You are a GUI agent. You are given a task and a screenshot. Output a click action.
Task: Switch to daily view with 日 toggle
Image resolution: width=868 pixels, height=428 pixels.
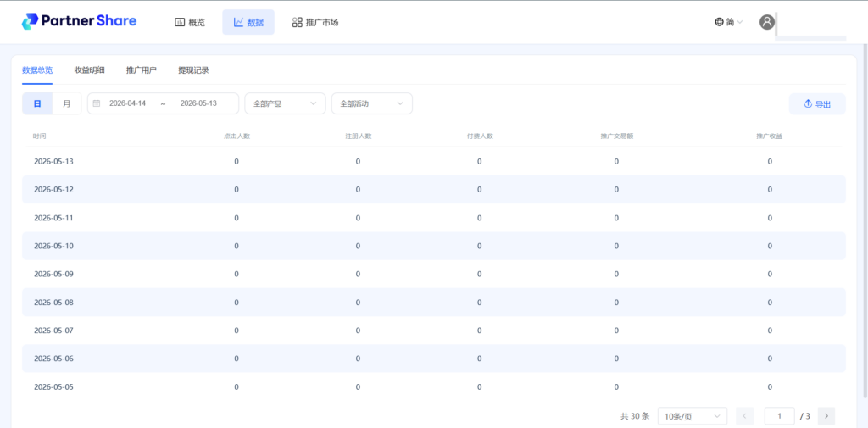pos(37,103)
